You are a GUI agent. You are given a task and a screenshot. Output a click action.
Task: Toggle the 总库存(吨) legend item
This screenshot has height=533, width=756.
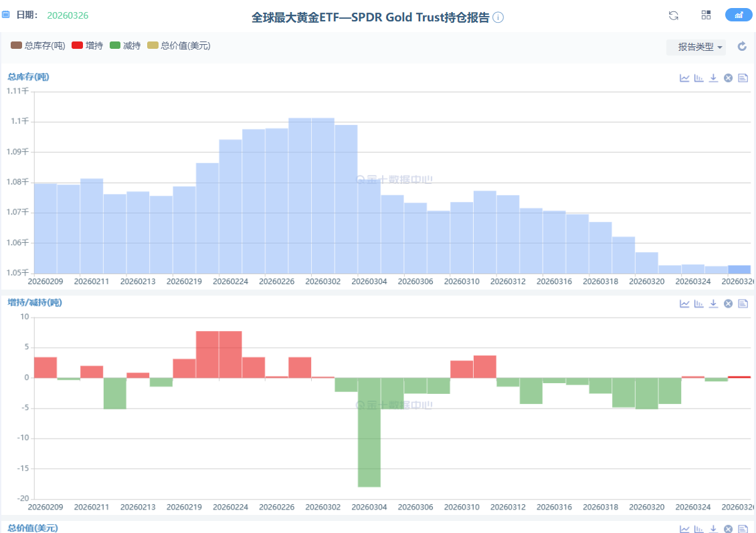click(x=37, y=45)
